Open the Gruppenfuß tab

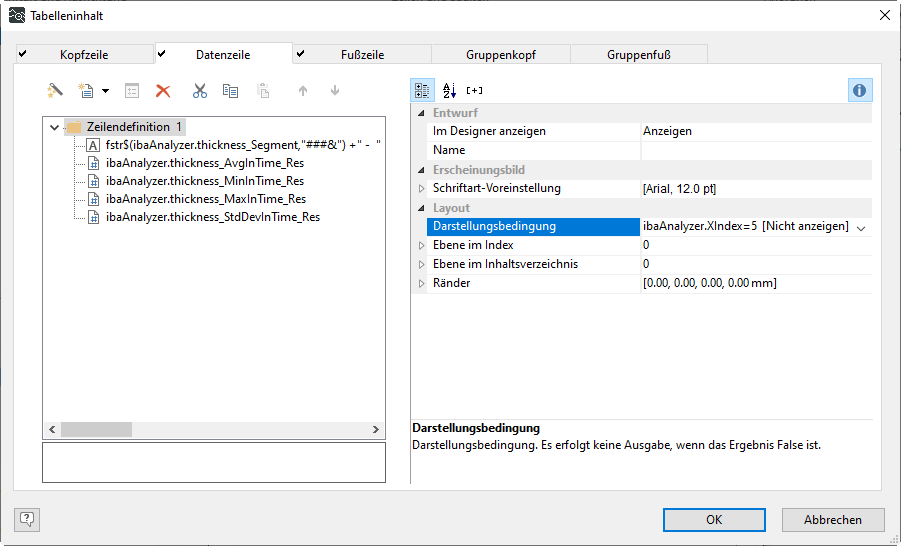click(638, 55)
